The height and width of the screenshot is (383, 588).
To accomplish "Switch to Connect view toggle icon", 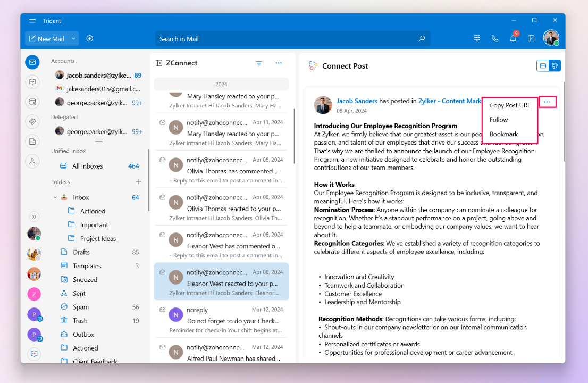I will click(x=555, y=65).
